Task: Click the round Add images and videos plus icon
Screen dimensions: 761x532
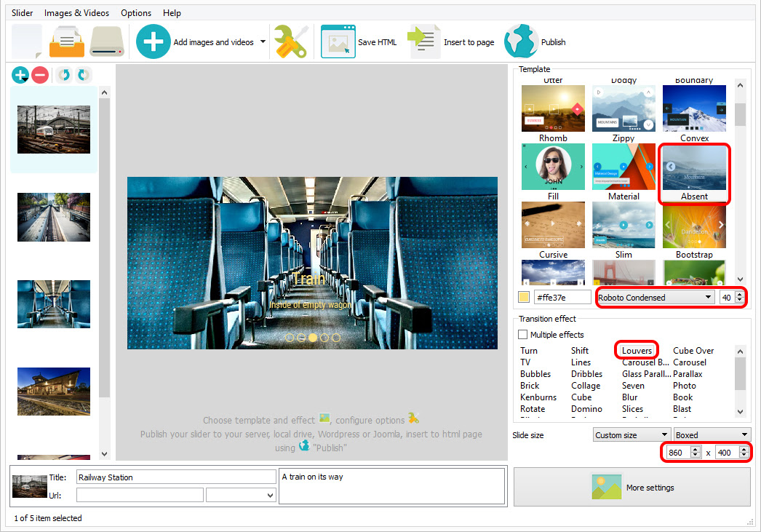Action: pos(153,41)
